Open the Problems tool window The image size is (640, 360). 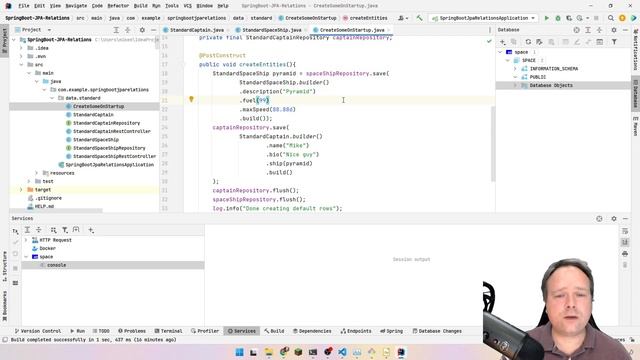coord(131,331)
